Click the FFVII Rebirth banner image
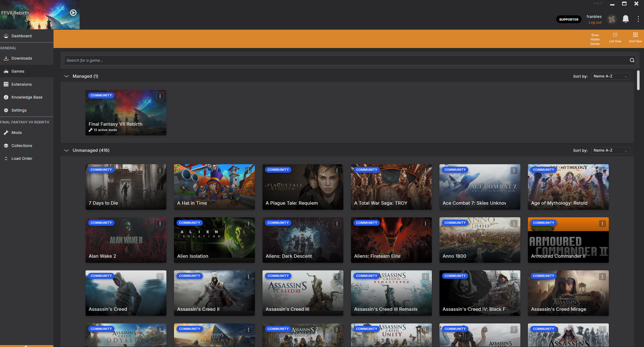This screenshot has width=644, height=347. pos(40,15)
